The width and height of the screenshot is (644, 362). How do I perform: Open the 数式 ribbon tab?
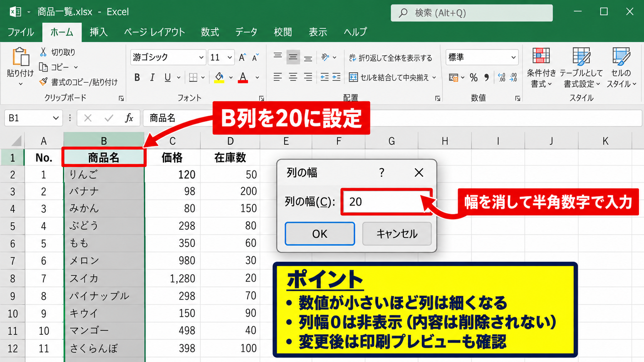[210, 32]
